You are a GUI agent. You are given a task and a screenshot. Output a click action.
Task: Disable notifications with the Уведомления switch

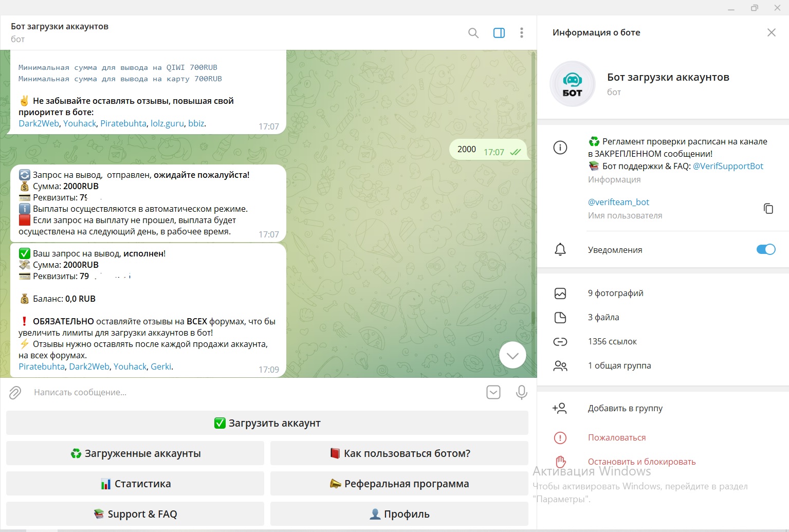click(765, 249)
